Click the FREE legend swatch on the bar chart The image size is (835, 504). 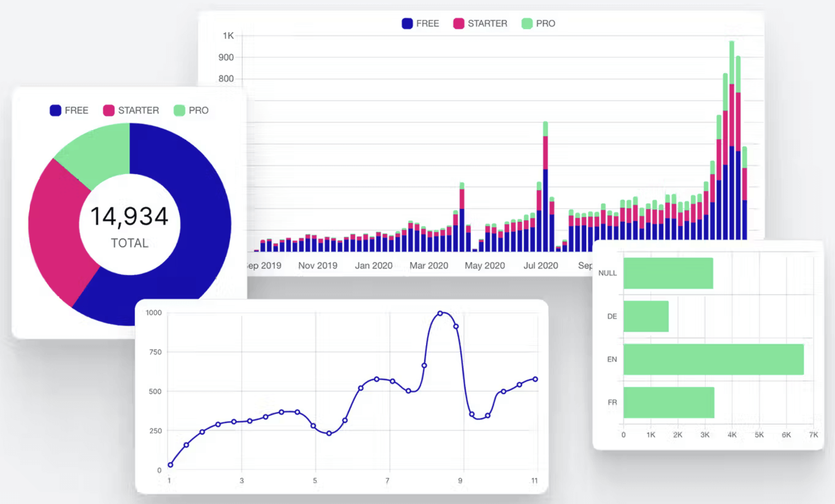click(x=407, y=23)
